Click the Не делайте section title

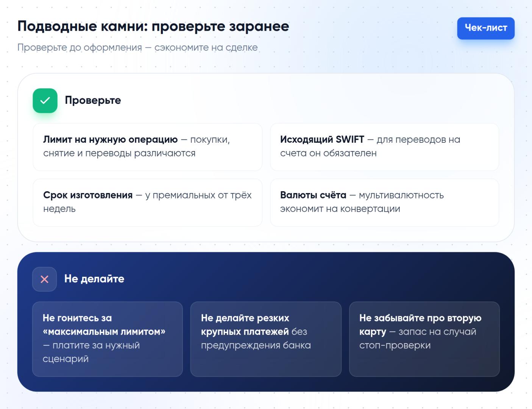94,279
